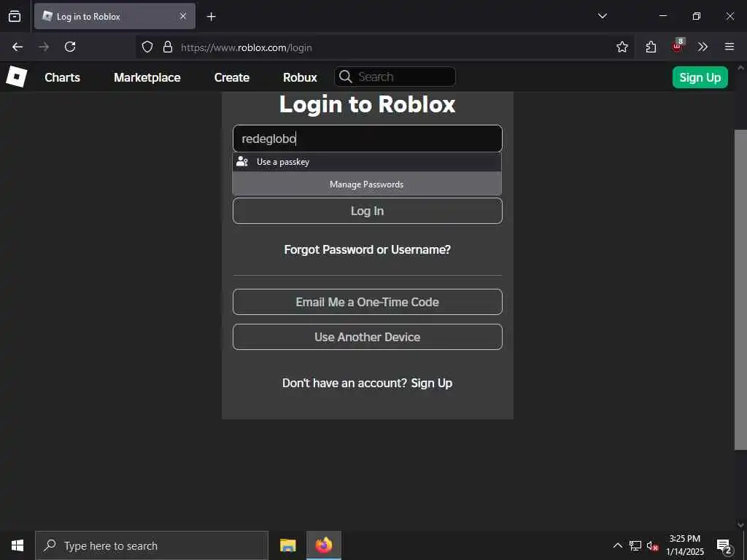Follow Sign Up link beside Don't have an account
747x560 pixels.
pos(432,383)
